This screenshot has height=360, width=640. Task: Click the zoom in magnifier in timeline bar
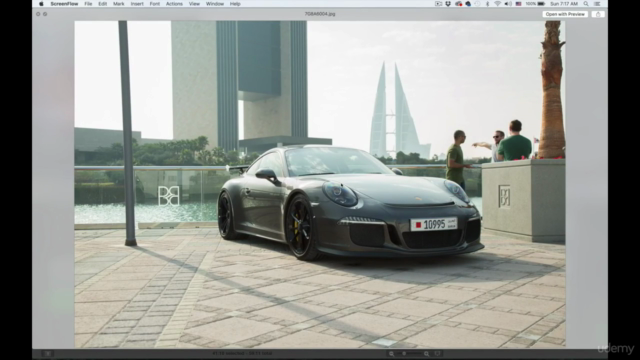[x=427, y=354]
